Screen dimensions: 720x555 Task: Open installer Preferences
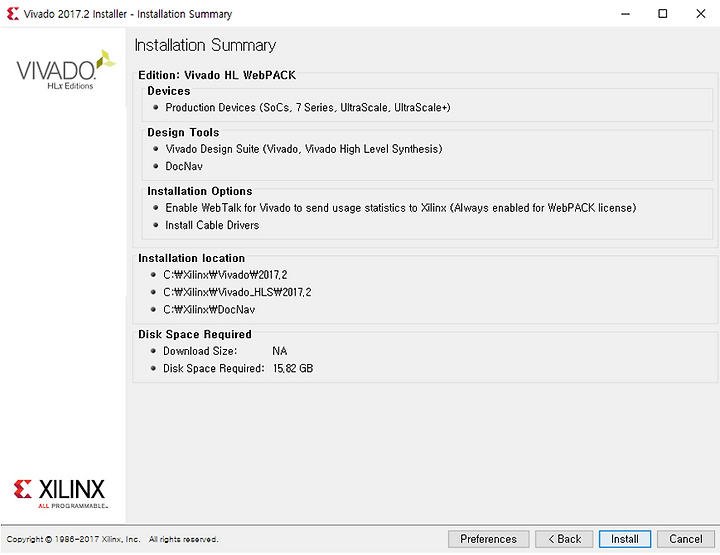tap(489, 539)
